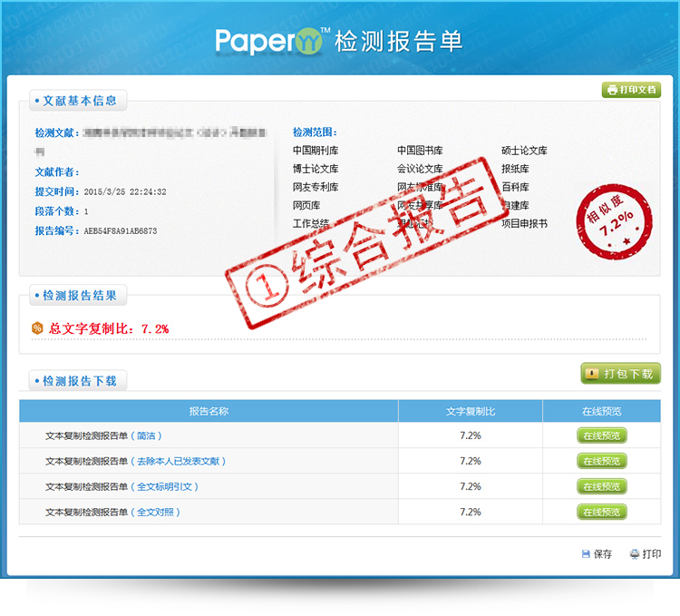Click 网友专利库 in detection scope
Viewport: 680px width, 616px height.
[x=316, y=187]
